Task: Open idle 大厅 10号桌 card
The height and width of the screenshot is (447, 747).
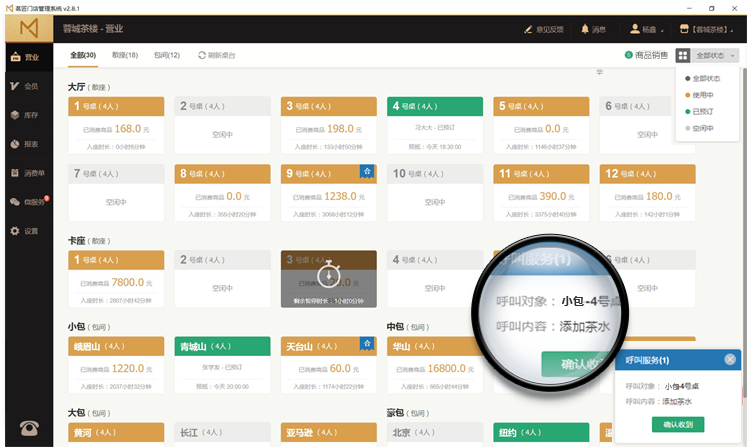Action: tap(435, 193)
